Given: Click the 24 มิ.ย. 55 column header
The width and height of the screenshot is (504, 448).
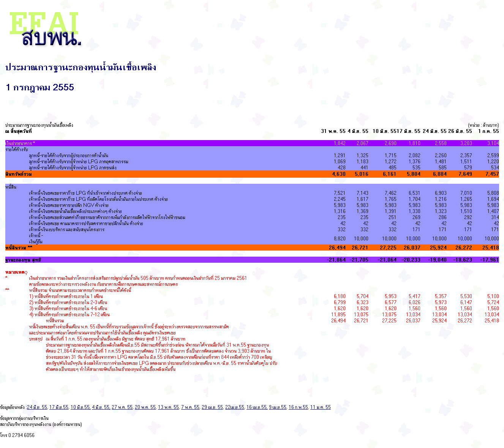Looking at the screenshot, I should pos(434,131).
